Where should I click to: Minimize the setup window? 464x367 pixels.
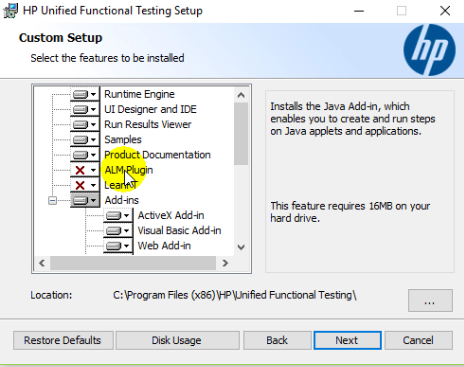(x=359, y=11)
